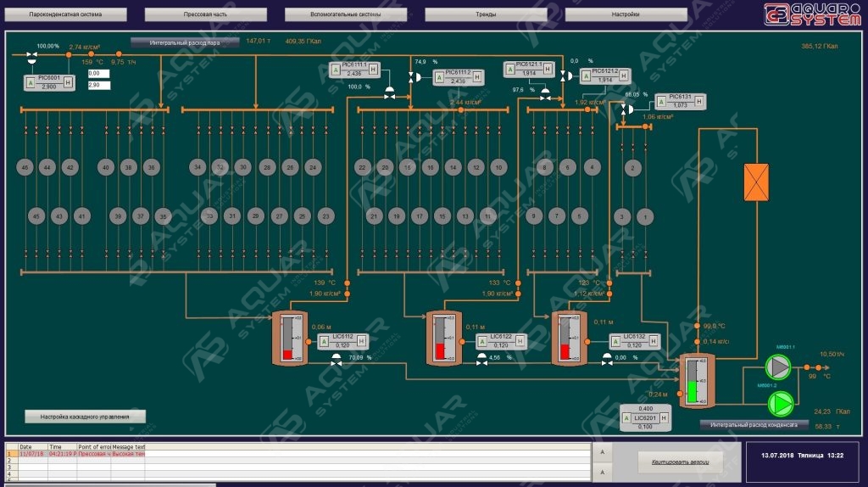Switch LIC6122 to automatic mode A

[x=482, y=341]
